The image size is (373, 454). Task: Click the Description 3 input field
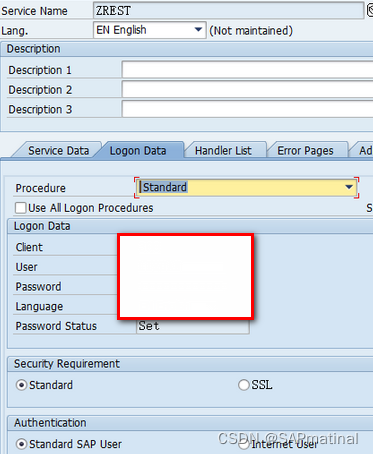[247, 109]
